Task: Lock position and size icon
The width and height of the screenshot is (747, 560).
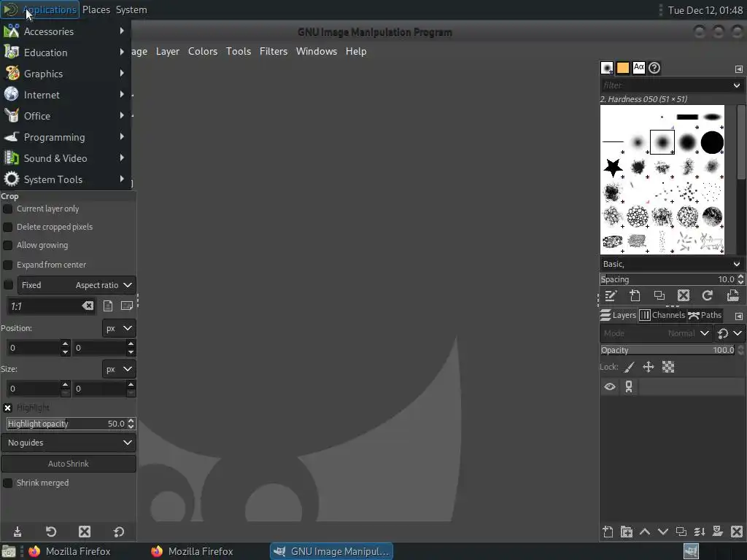Action: point(649,367)
